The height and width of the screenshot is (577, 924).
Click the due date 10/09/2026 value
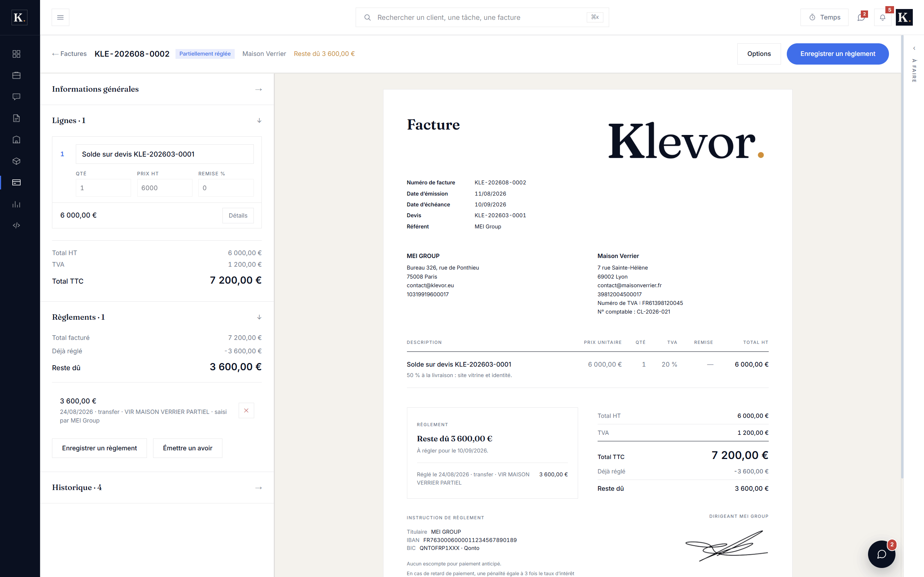[x=490, y=205]
